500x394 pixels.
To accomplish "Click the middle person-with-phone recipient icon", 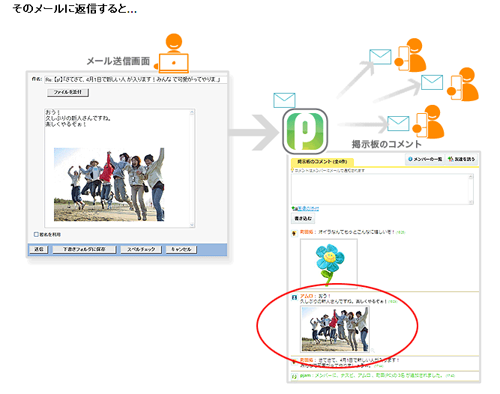I will [463, 84].
